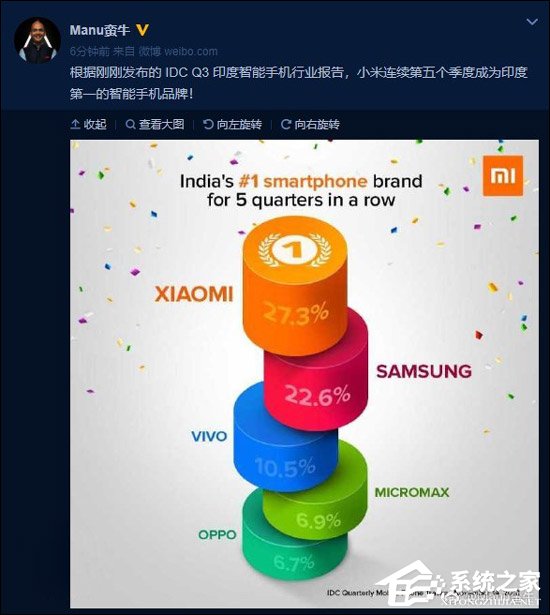Open the 微博 weibo.com source link
Screen dimensions: 550x615
(178, 51)
